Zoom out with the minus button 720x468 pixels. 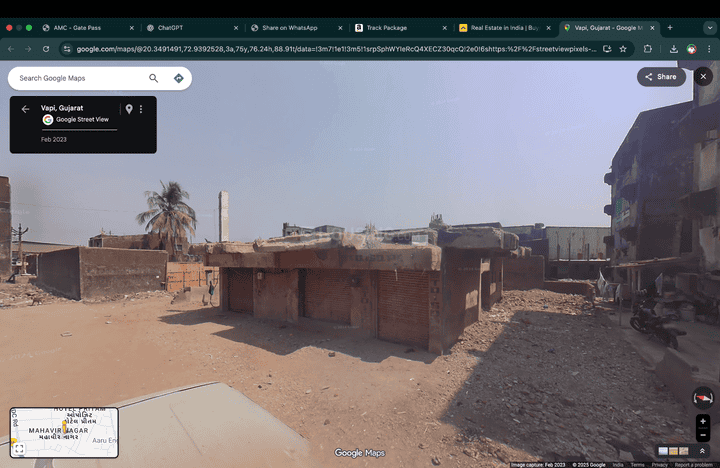[x=703, y=434]
